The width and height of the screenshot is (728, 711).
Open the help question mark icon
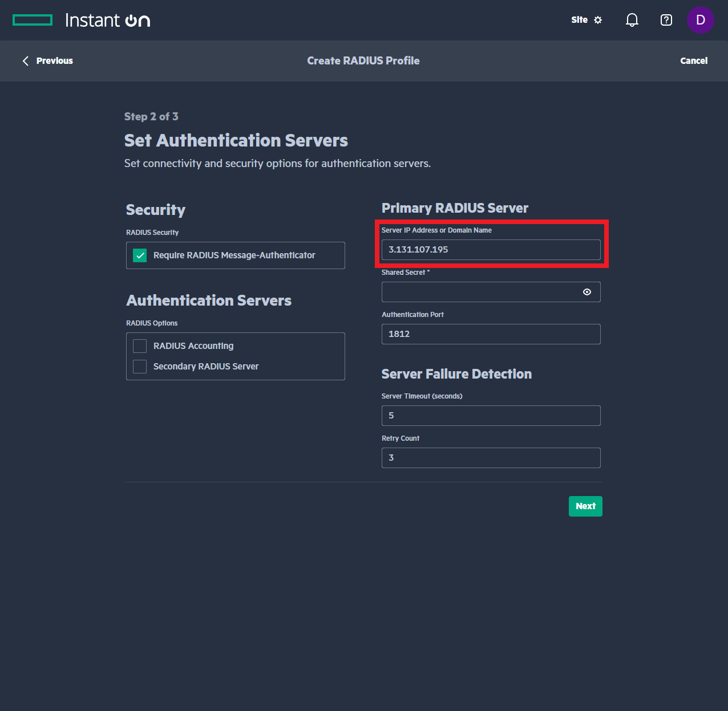pos(666,20)
